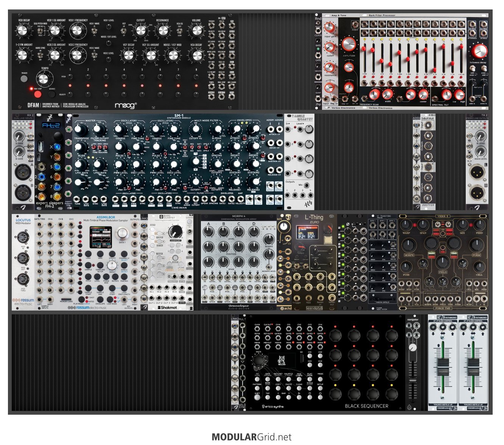Click the MUTATE button on Assimil8or
Screen dimensions: 504x445
(x=115, y=277)
